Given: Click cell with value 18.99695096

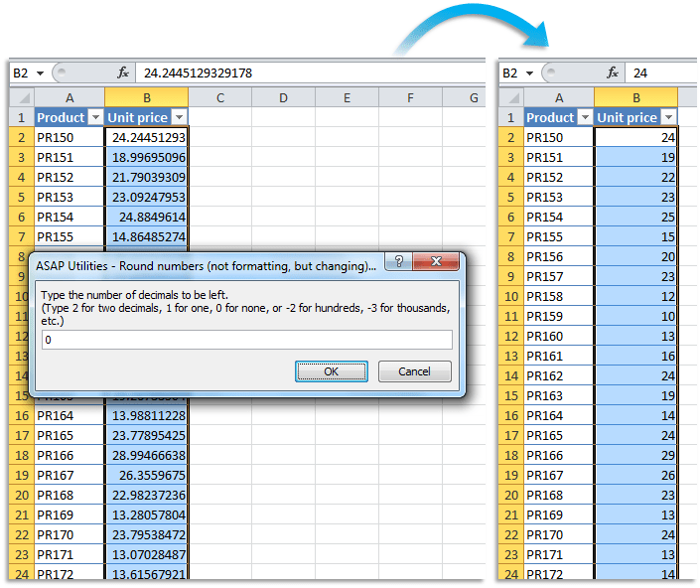Looking at the screenshot, I should (x=146, y=157).
